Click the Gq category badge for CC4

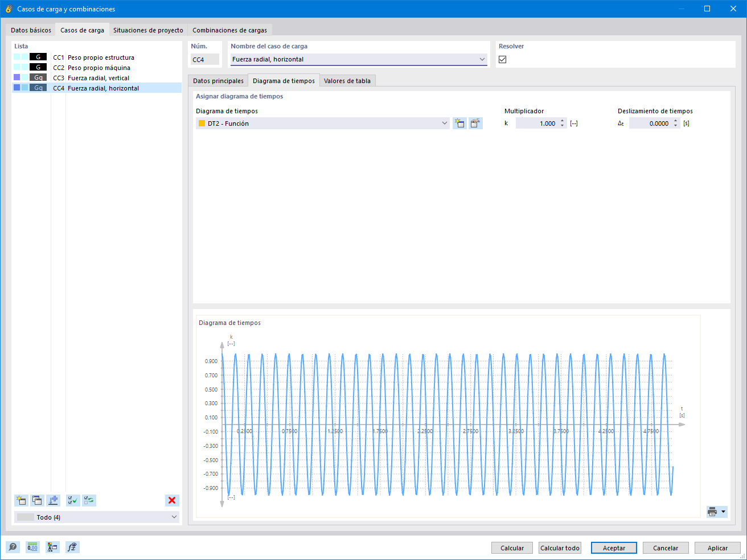(38, 88)
